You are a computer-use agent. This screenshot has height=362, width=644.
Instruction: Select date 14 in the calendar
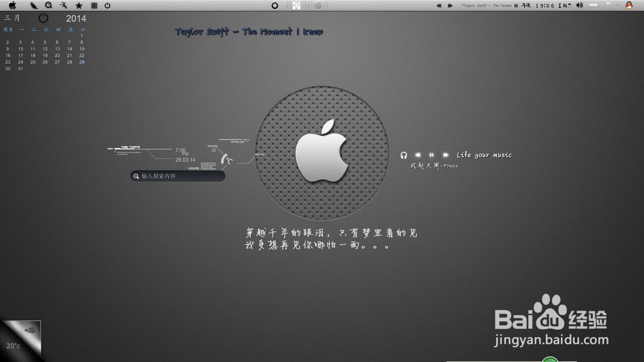click(x=70, y=49)
